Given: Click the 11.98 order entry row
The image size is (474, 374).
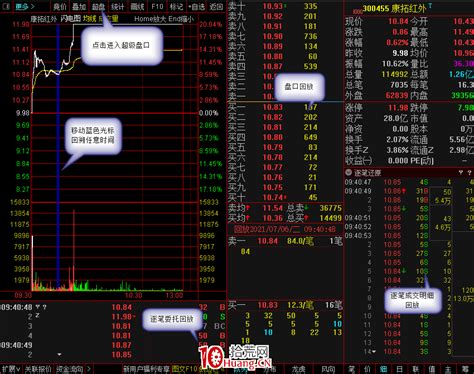Looking at the screenshot, I should click(113, 316).
